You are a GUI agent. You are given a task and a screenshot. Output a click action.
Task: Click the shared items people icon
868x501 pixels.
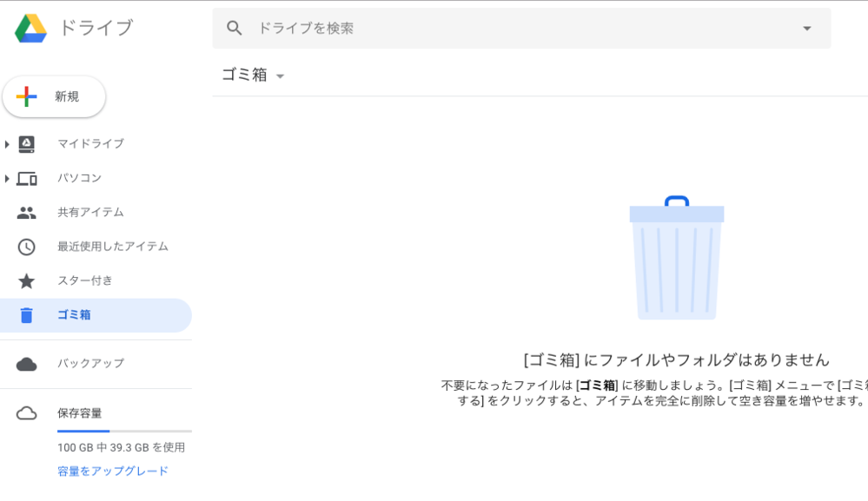(27, 213)
